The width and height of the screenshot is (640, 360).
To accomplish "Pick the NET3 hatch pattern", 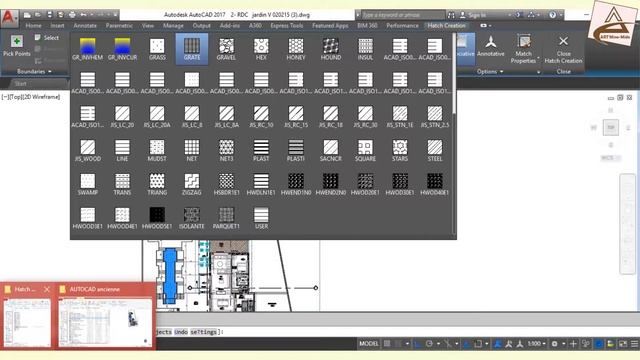I will pos(227,150).
